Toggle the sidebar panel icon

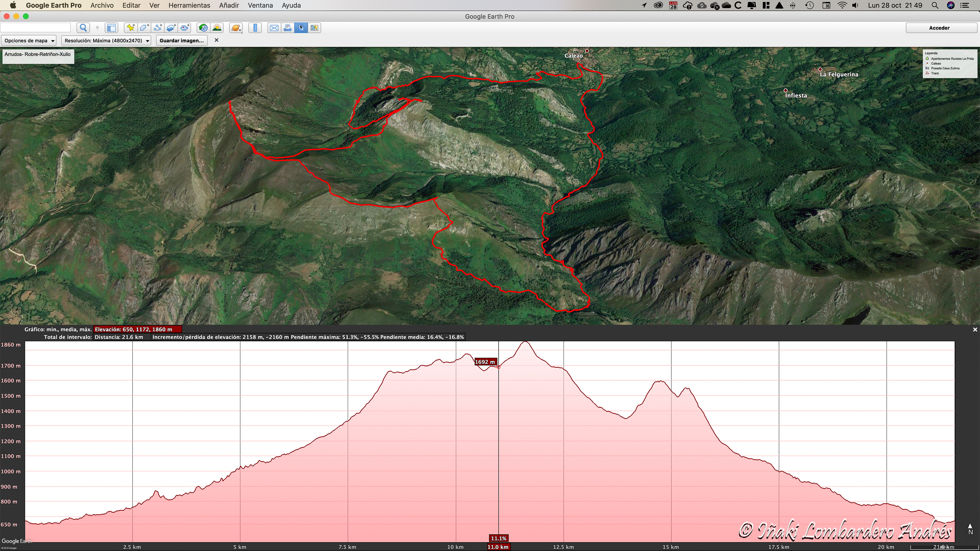(x=111, y=28)
